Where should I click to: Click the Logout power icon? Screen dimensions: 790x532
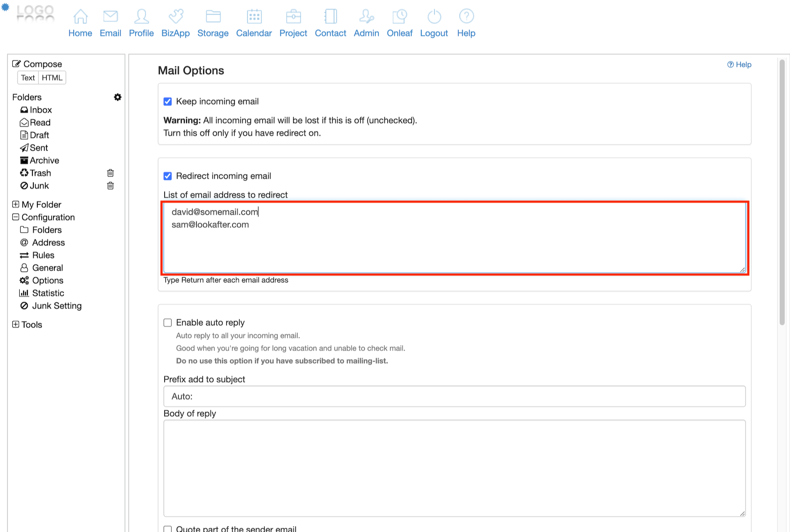coord(434,17)
